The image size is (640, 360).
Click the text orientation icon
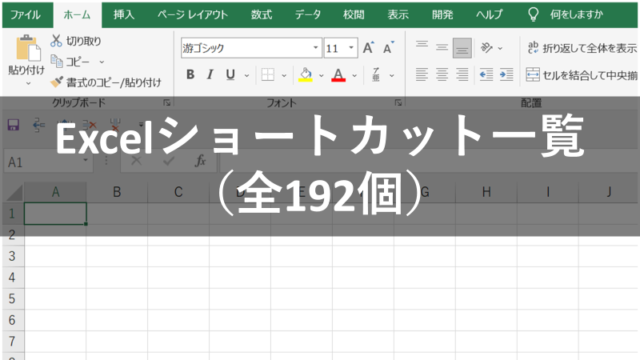point(486,48)
